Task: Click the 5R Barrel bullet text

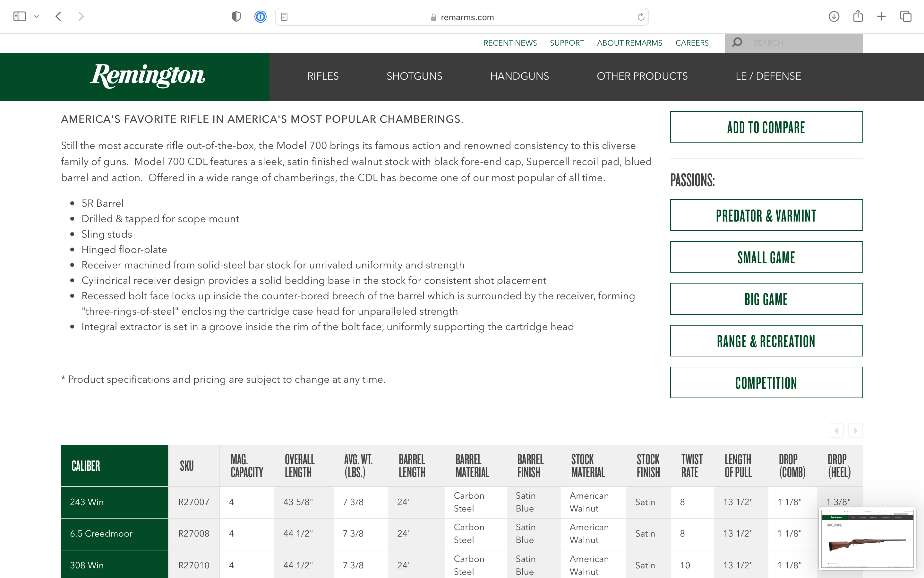Action: (102, 203)
